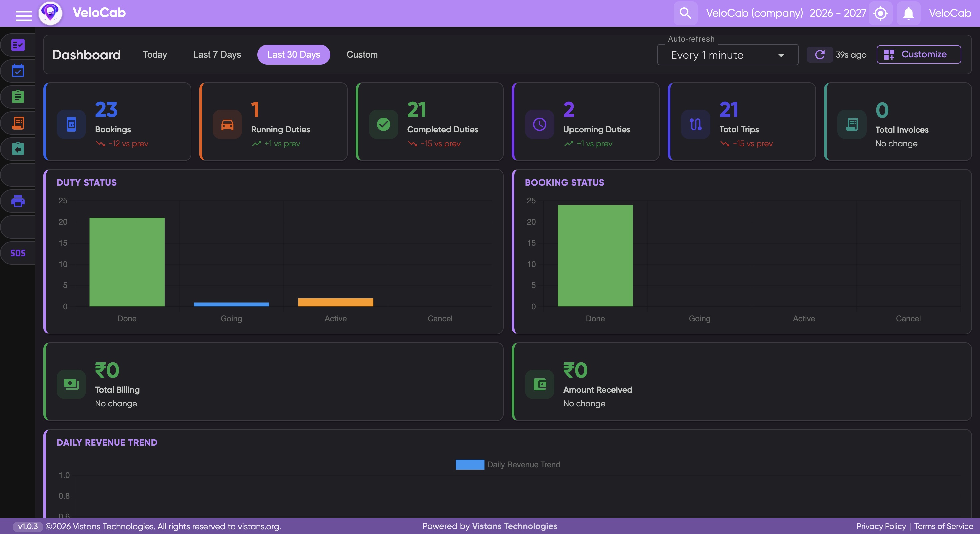
Task: Click the '-12 vs prev' Bookings trend
Action: tap(122, 143)
